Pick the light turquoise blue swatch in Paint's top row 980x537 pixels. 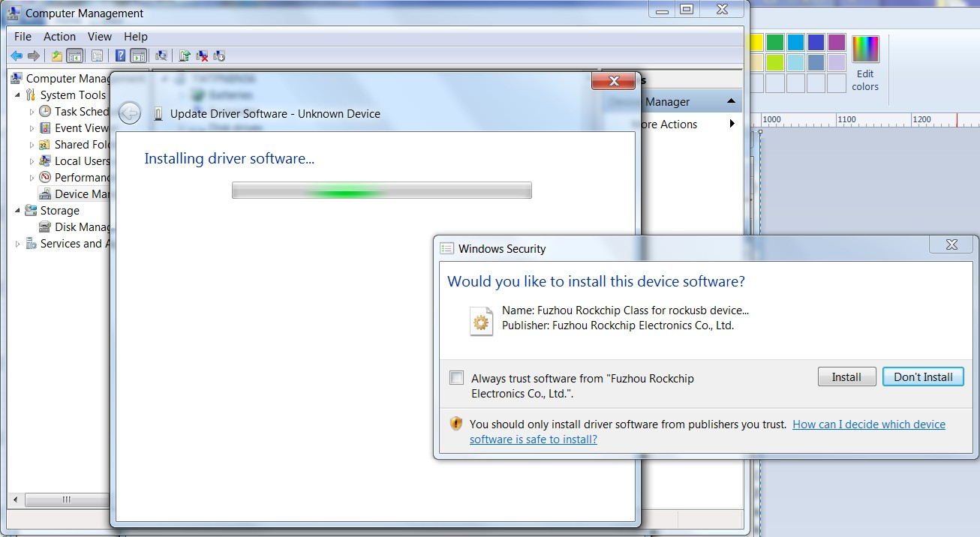[x=795, y=42]
